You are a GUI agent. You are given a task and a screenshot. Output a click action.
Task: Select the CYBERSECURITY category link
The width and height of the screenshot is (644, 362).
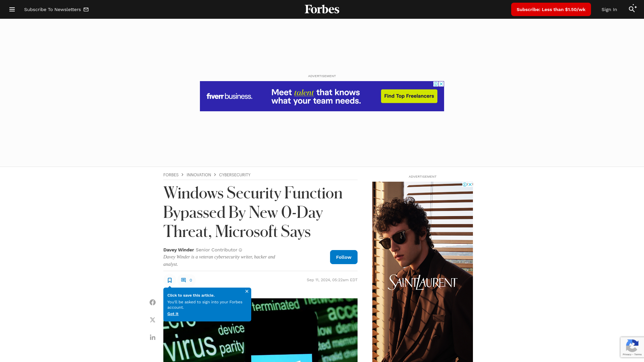(235, 175)
